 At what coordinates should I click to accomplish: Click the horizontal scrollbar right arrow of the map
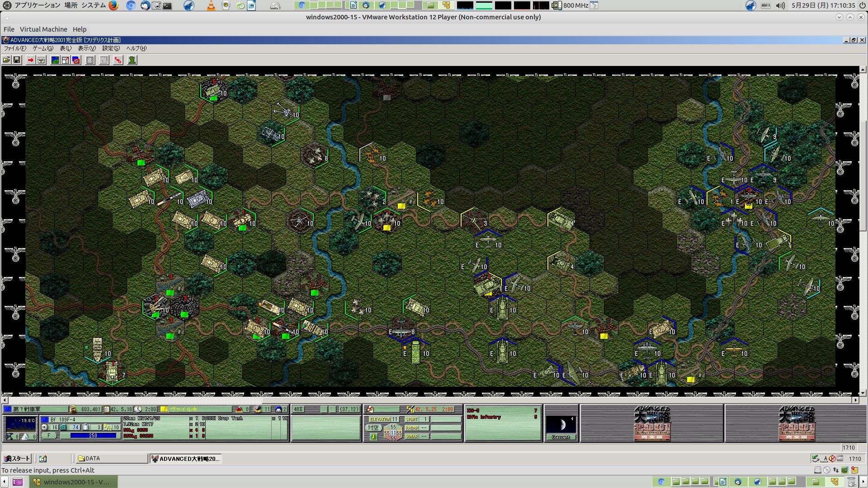pyautogui.click(x=855, y=400)
